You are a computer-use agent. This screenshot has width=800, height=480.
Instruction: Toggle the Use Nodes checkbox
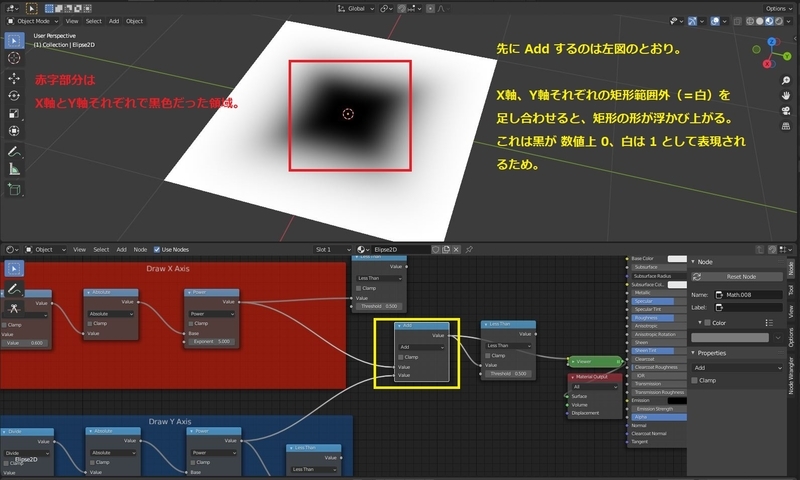click(x=157, y=249)
